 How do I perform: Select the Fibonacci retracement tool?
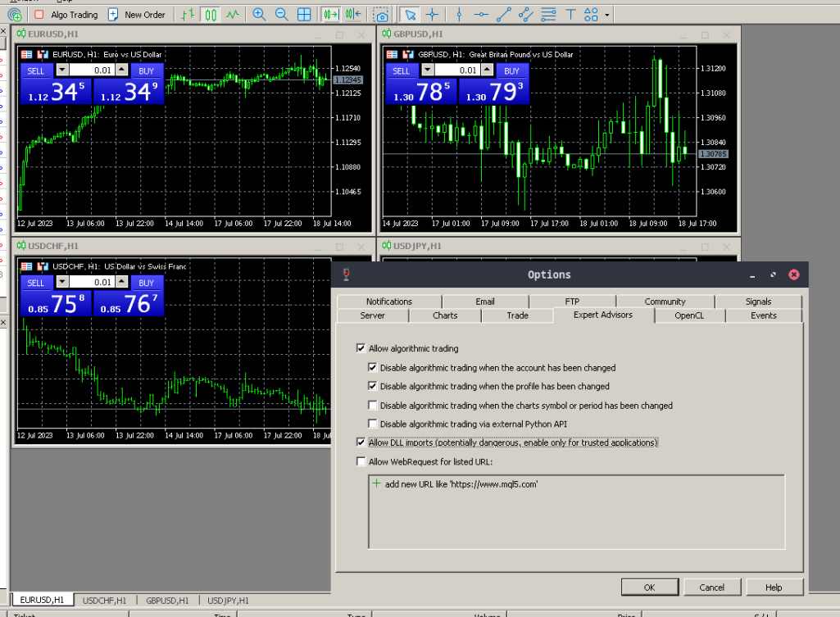tap(548, 15)
